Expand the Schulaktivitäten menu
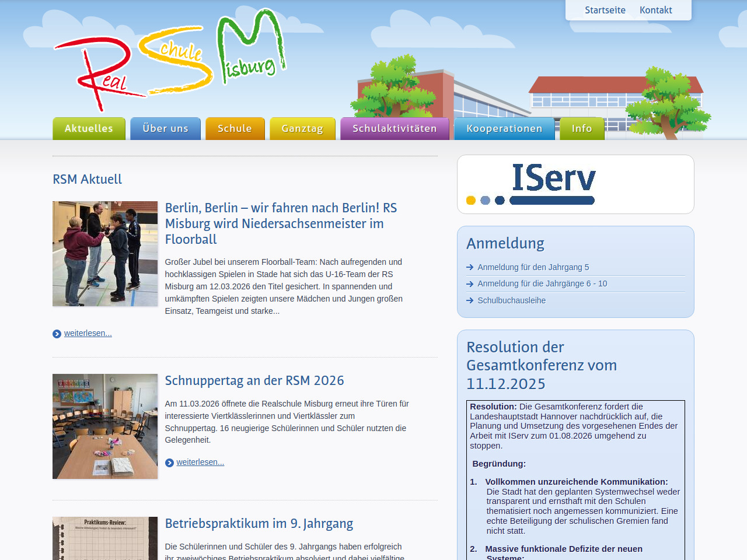 coord(395,129)
